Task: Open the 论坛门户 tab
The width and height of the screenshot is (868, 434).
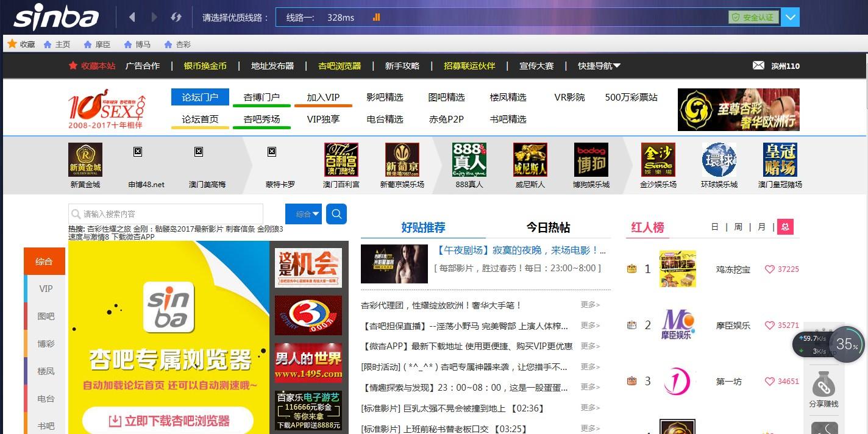Action: [200, 97]
